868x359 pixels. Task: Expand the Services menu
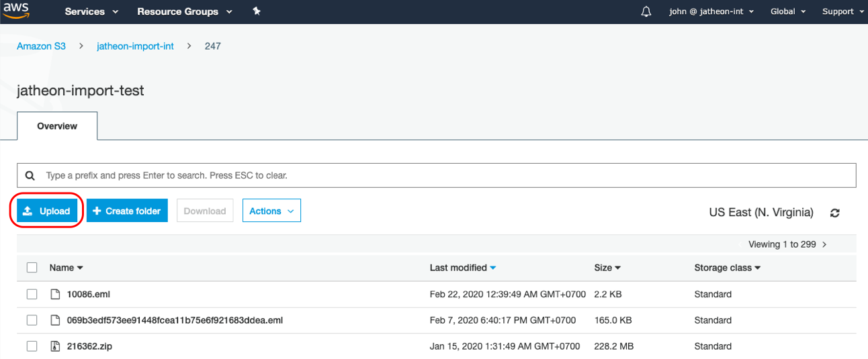tap(91, 11)
